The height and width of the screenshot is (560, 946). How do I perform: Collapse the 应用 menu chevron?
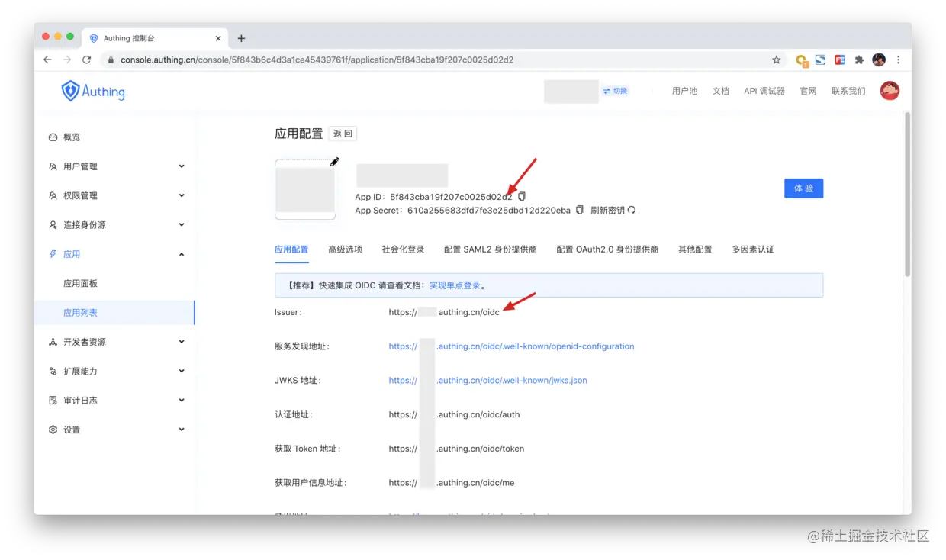pos(182,254)
